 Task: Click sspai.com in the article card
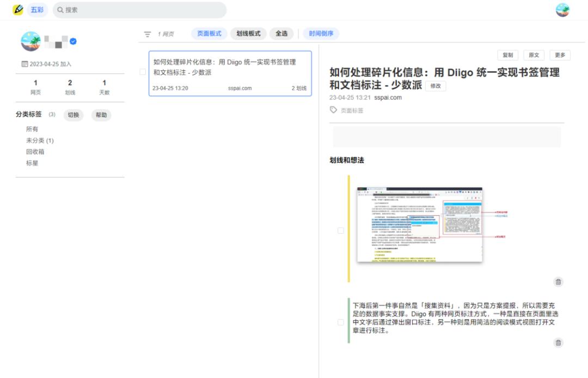pos(240,88)
